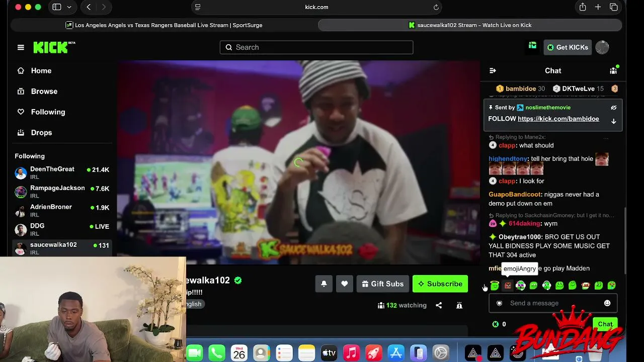The height and width of the screenshot is (362, 644).
Task: Click noslimethemovie username in pinned message
Action: tap(548, 108)
